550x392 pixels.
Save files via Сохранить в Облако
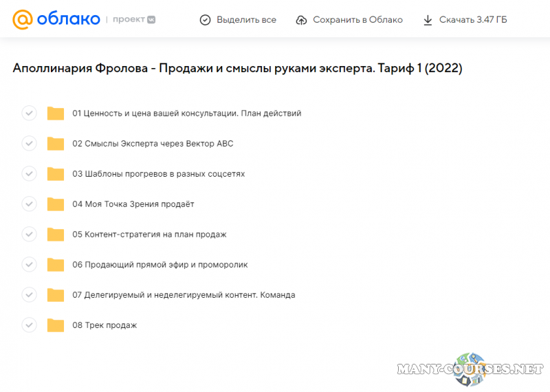tap(357, 20)
